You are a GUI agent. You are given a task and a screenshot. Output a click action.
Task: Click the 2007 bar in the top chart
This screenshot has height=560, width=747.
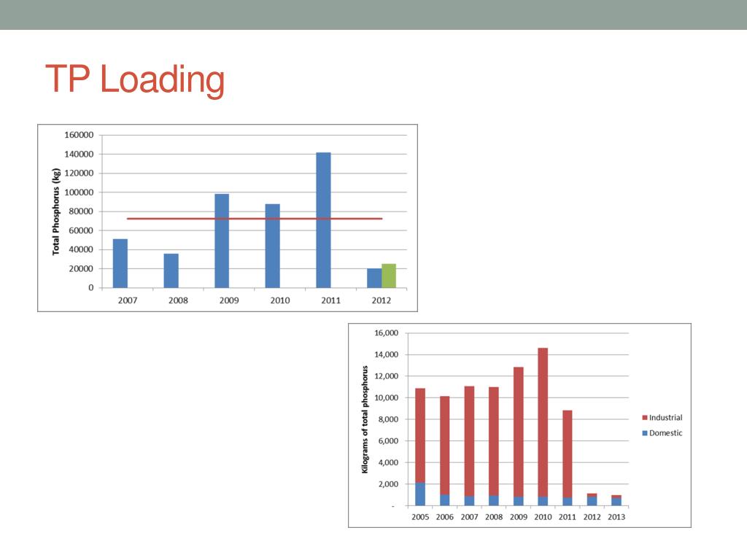[x=120, y=263]
